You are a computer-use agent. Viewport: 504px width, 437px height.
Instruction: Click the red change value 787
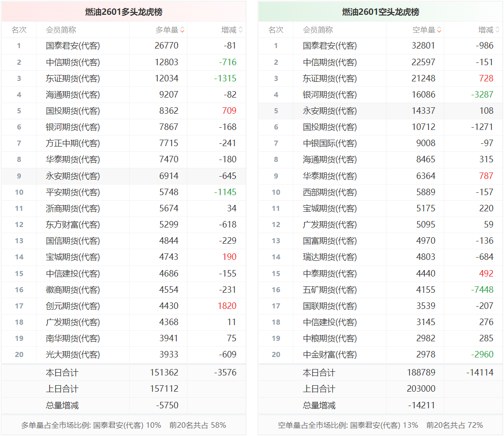point(486,176)
